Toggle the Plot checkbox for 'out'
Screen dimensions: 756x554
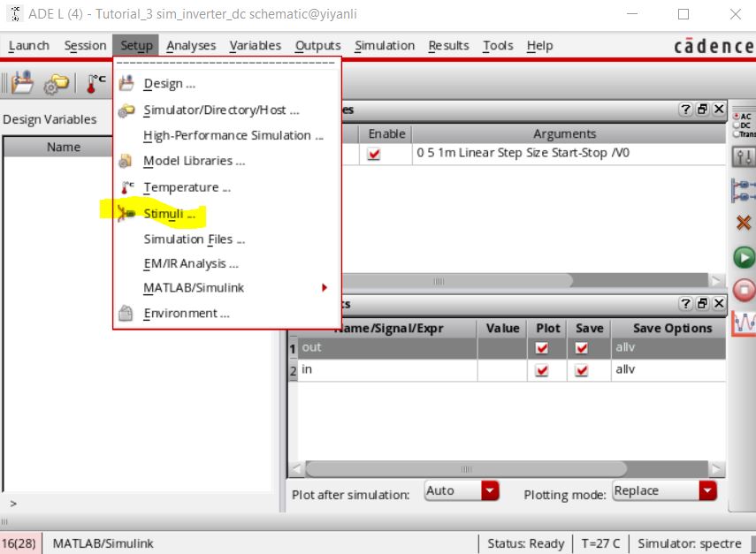click(x=543, y=348)
